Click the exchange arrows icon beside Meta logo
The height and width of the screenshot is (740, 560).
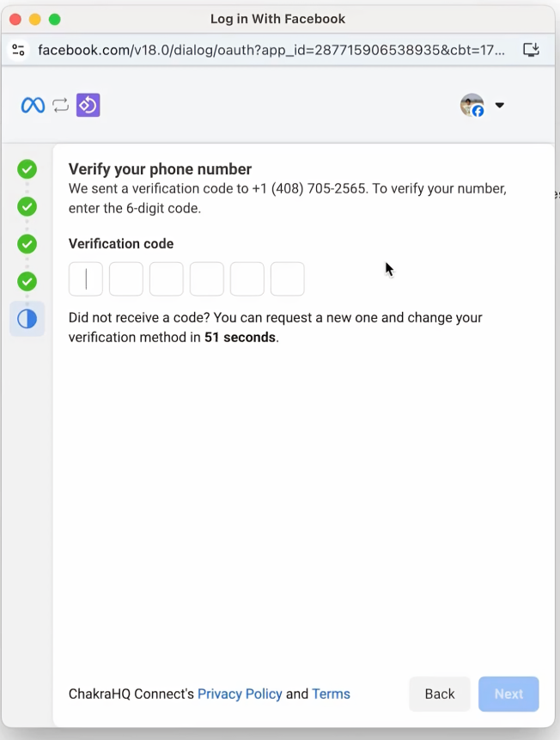click(x=60, y=105)
